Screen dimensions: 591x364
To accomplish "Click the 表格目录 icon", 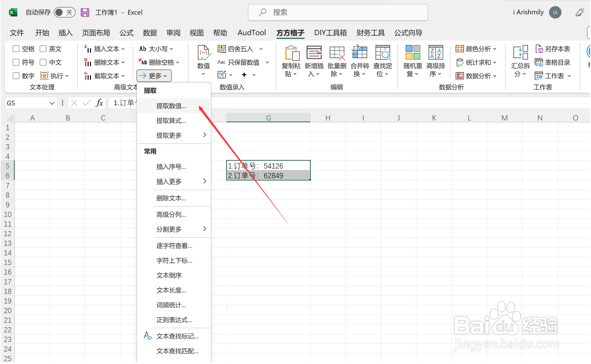I will (x=539, y=62).
